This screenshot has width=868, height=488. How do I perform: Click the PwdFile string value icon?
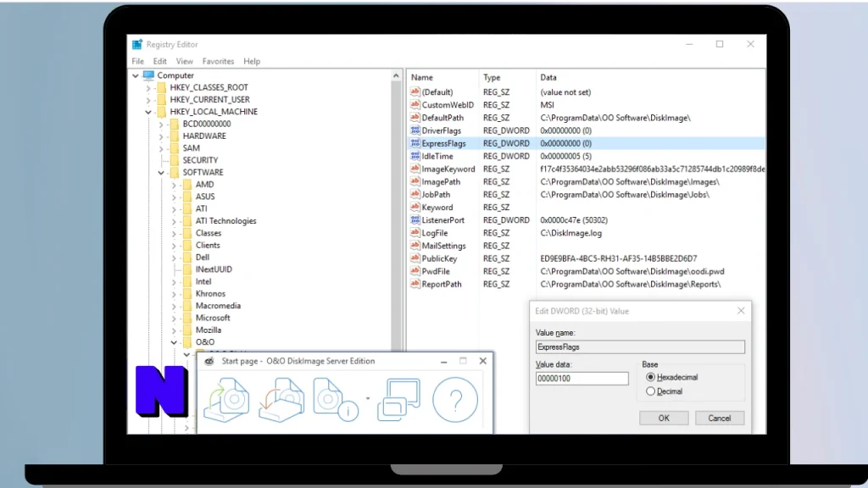pyautogui.click(x=415, y=271)
